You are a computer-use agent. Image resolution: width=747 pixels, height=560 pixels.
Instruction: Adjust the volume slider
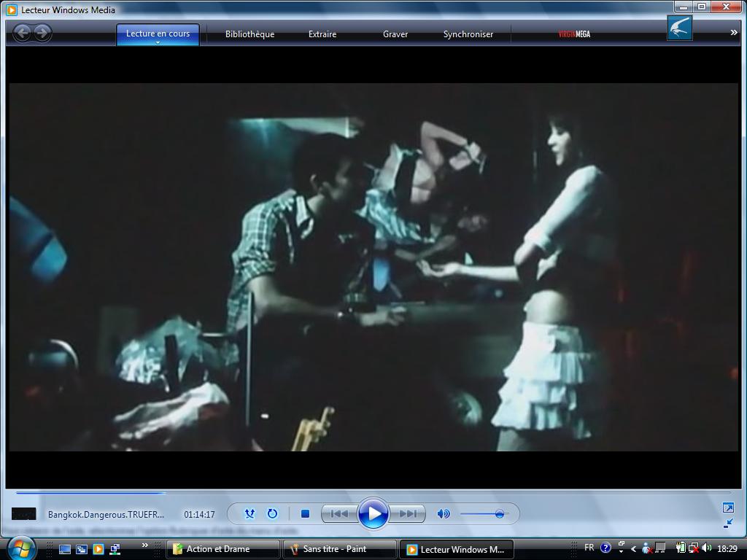(484, 514)
